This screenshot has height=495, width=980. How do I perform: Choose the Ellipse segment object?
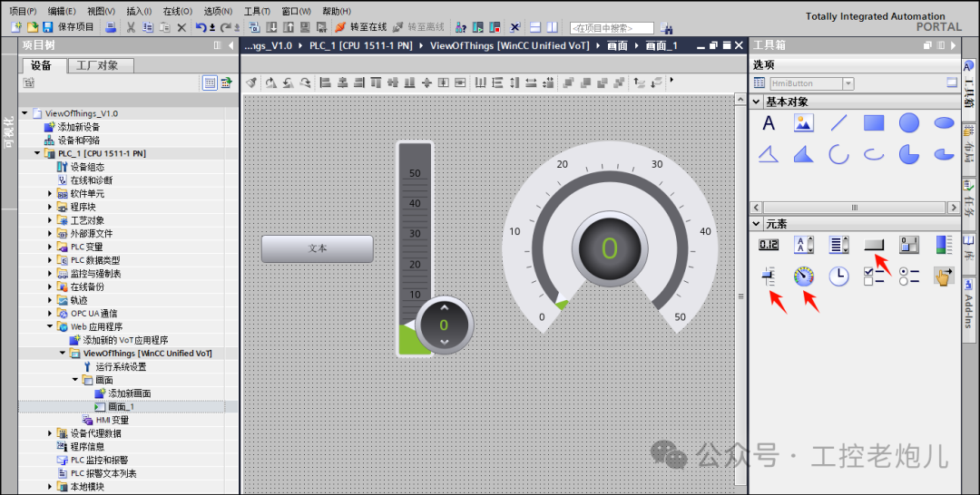click(944, 153)
